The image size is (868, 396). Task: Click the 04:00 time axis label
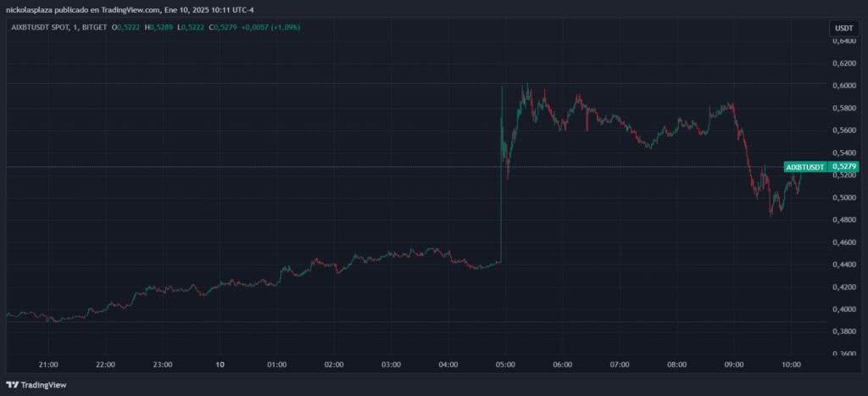click(448, 365)
